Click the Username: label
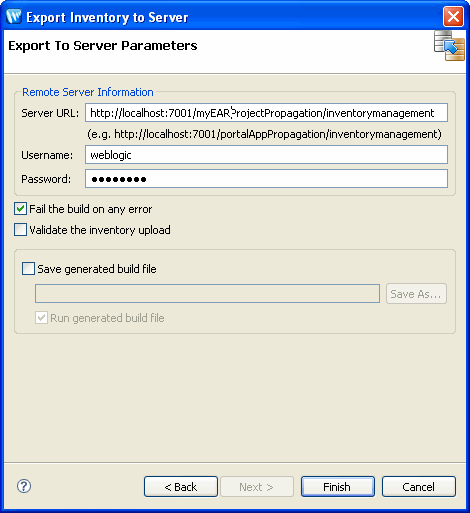This screenshot has width=470, height=513. [x=47, y=155]
